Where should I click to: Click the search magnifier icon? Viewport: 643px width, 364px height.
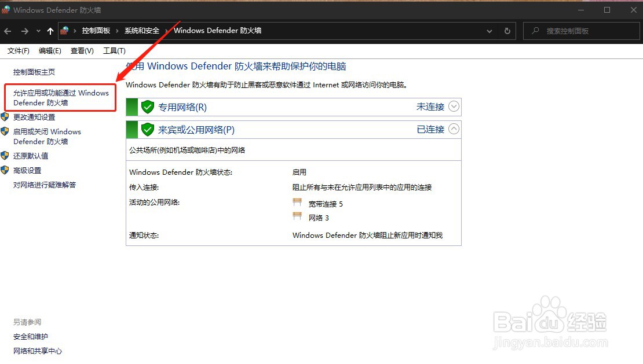coord(535,31)
